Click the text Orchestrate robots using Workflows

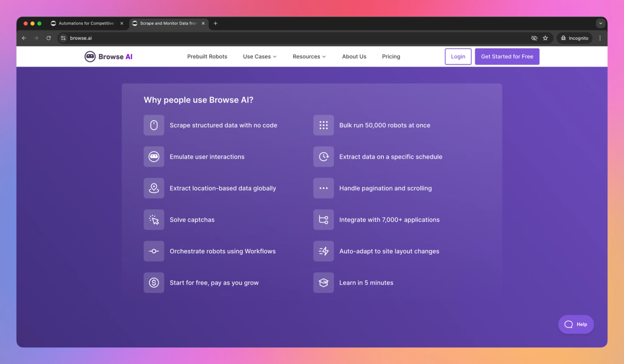point(223,251)
